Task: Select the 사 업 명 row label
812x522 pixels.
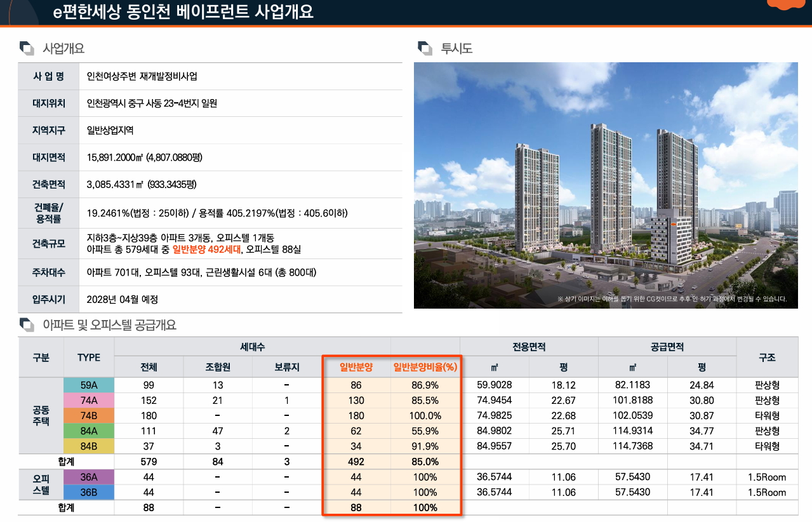Action: (49, 76)
